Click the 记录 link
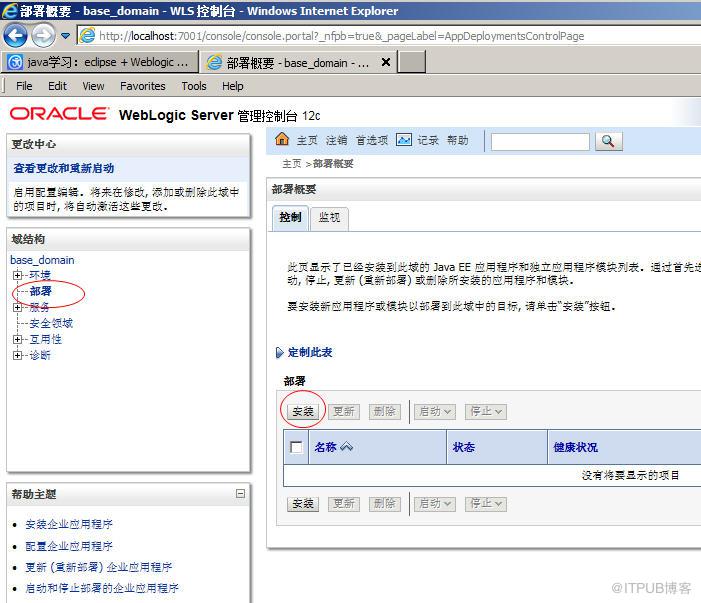 428,140
